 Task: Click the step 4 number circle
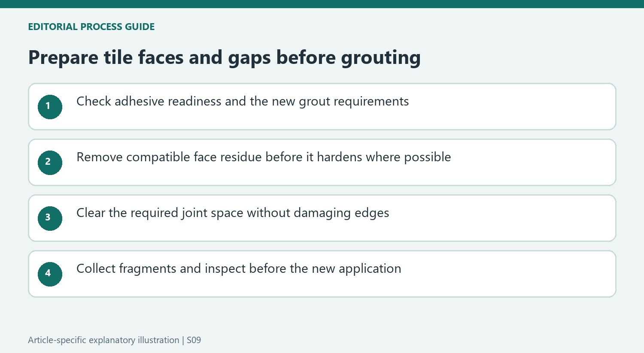(x=50, y=274)
